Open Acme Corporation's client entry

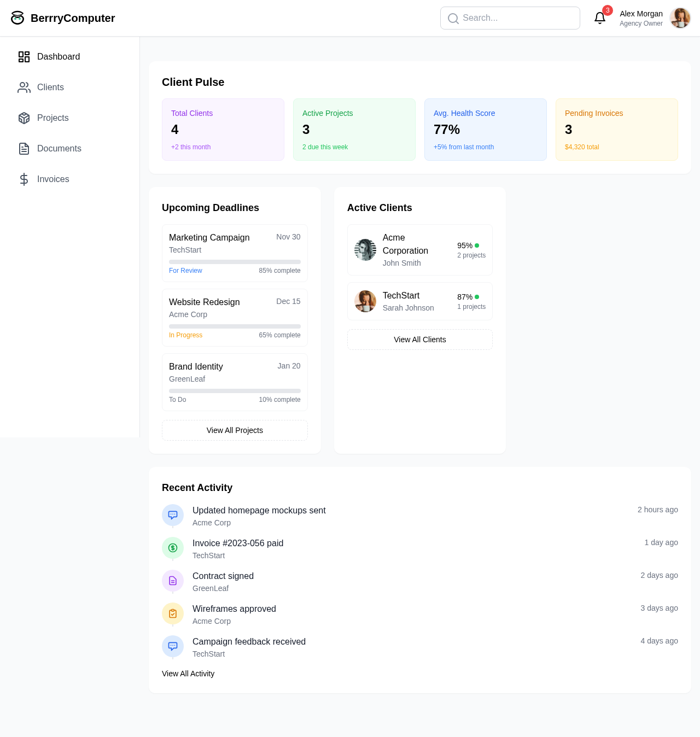point(419,250)
